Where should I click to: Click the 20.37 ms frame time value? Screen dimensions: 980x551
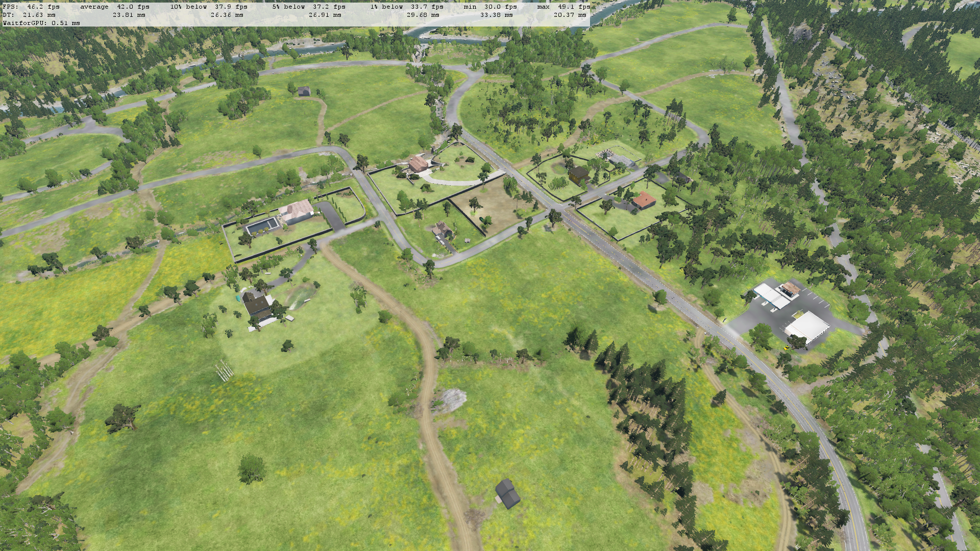coord(570,15)
